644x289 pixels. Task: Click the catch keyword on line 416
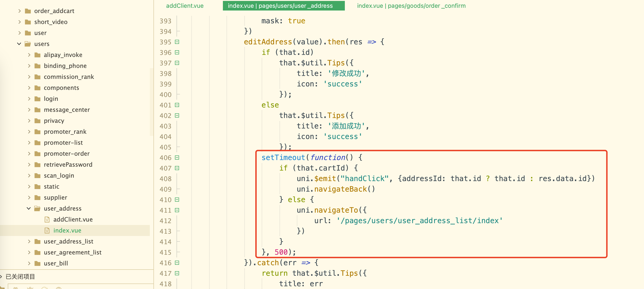[268, 262]
